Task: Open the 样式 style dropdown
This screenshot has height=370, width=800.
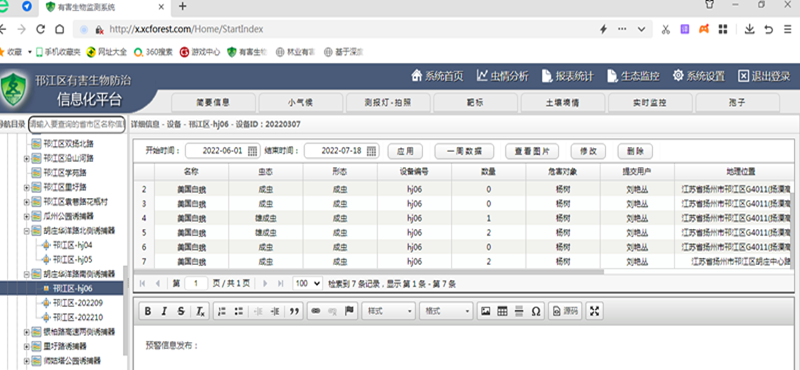Action: click(x=389, y=311)
